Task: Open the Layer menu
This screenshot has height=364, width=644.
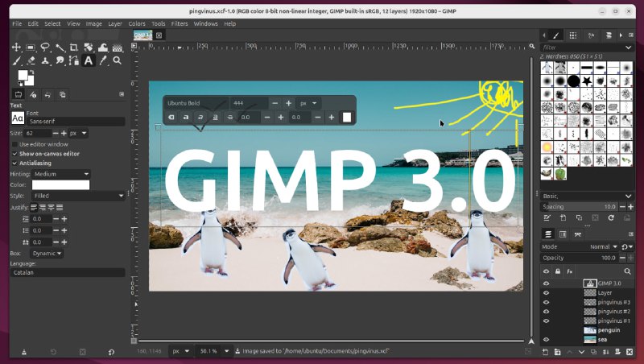Action: point(115,24)
